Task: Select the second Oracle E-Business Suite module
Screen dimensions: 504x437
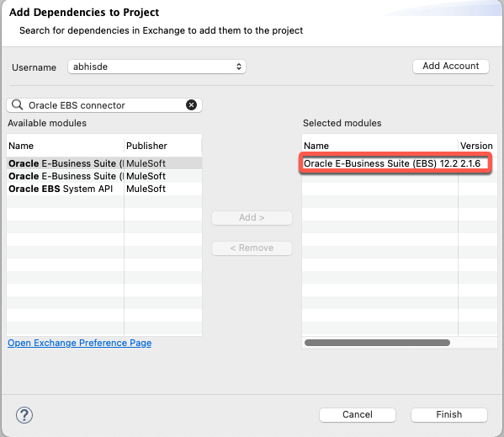Action: (x=104, y=176)
